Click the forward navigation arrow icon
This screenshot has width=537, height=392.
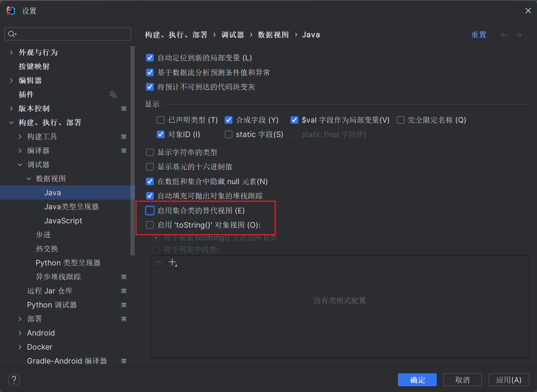point(518,35)
